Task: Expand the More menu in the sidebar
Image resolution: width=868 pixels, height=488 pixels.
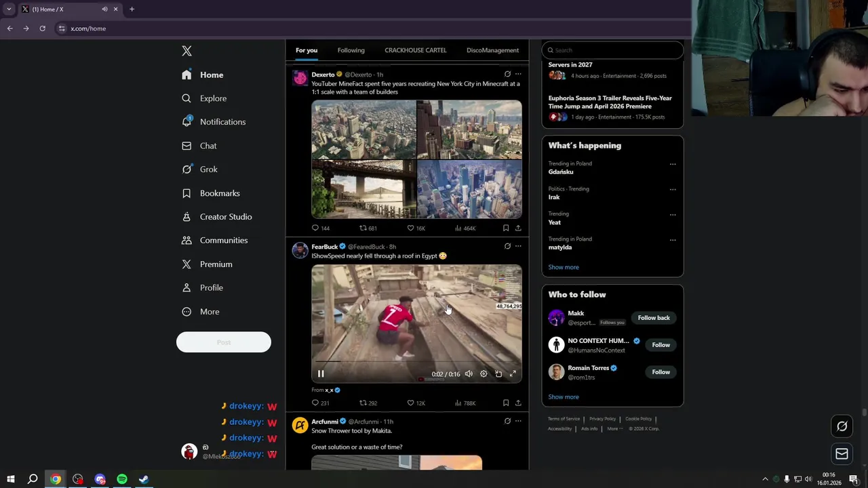Action: tap(201, 312)
